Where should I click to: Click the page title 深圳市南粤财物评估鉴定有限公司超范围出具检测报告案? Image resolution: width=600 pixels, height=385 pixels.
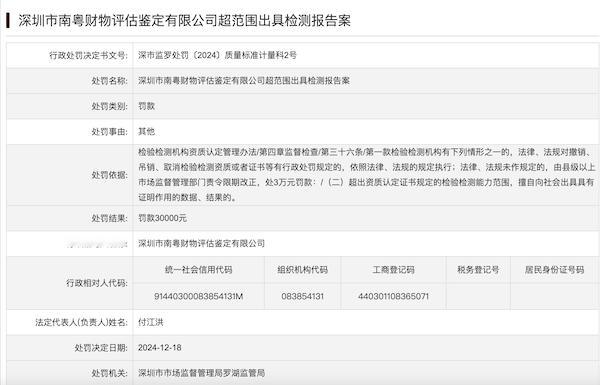(x=184, y=21)
